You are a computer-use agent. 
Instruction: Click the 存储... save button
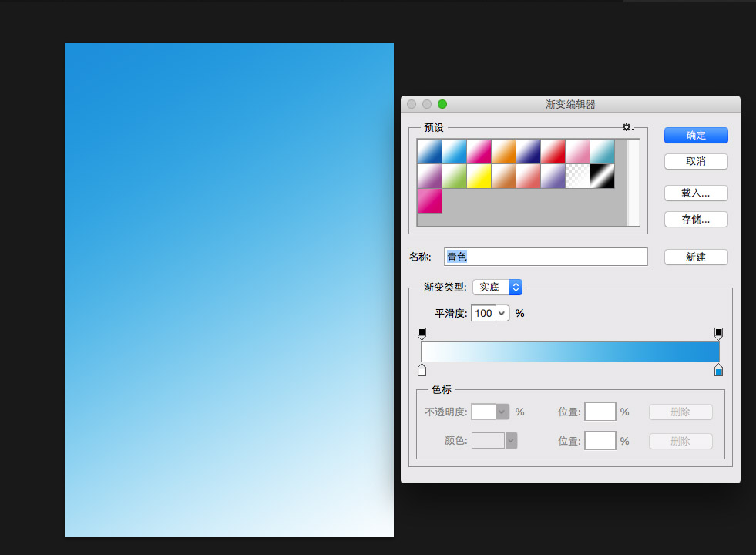pos(696,220)
